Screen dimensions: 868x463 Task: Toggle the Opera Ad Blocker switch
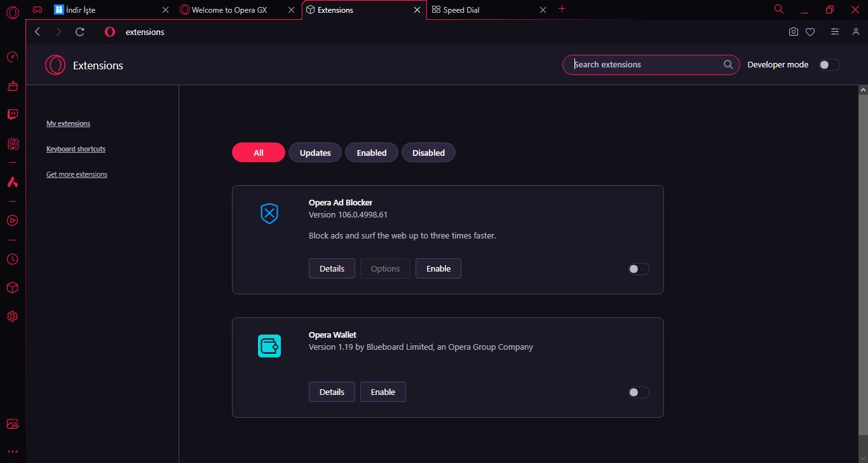[x=639, y=269]
